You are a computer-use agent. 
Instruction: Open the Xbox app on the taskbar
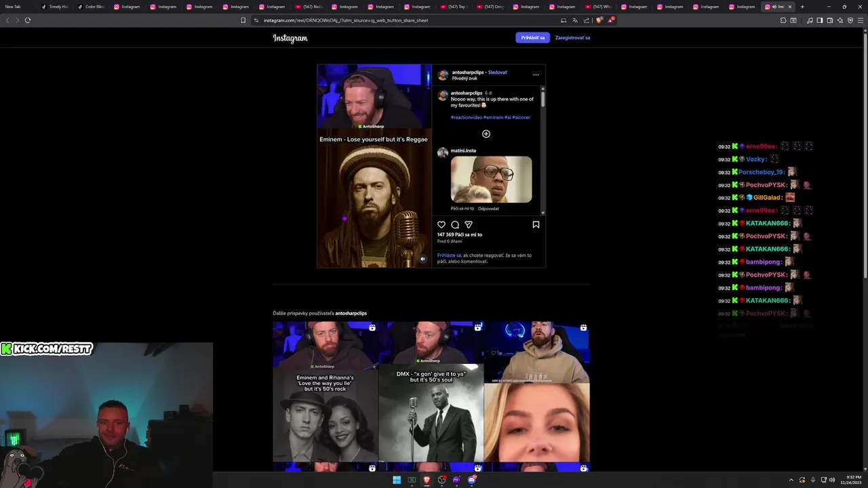[412, 480]
